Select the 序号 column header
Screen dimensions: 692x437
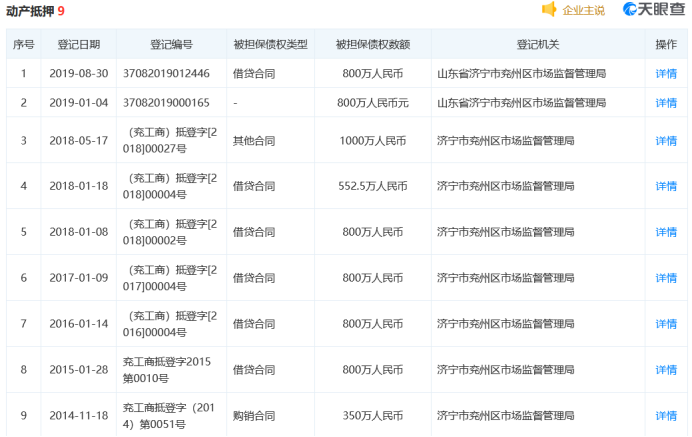point(23,45)
